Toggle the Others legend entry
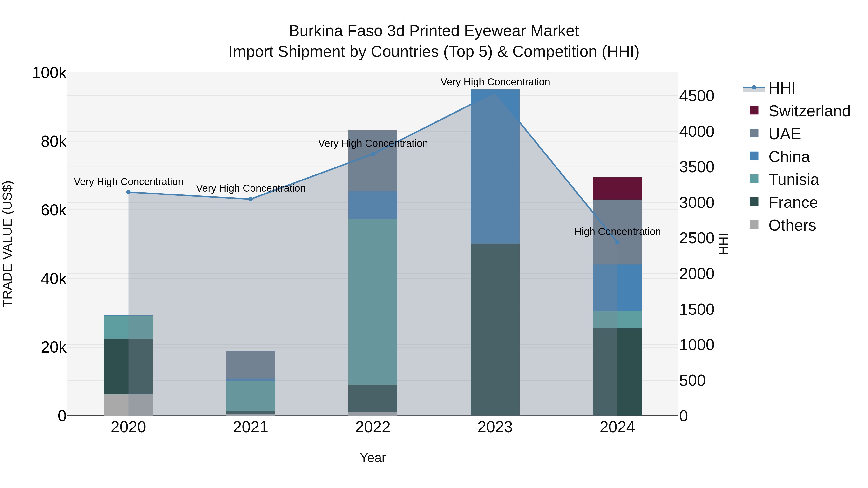 [782, 225]
